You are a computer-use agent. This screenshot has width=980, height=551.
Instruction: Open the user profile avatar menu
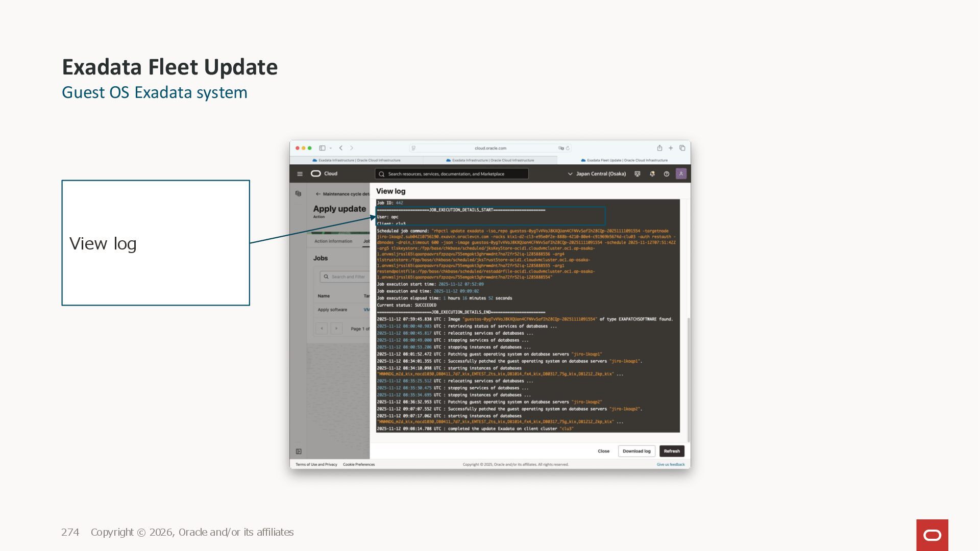pyautogui.click(x=681, y=173)
